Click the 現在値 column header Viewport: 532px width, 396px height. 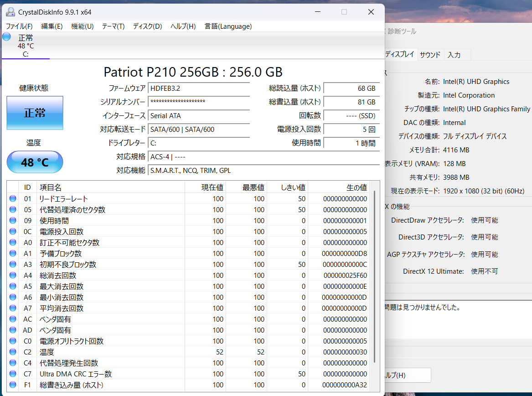[205, 187]
